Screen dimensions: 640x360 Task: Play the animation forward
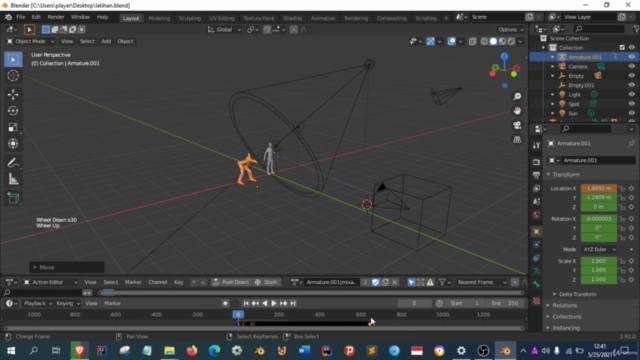tap(274, 303)
